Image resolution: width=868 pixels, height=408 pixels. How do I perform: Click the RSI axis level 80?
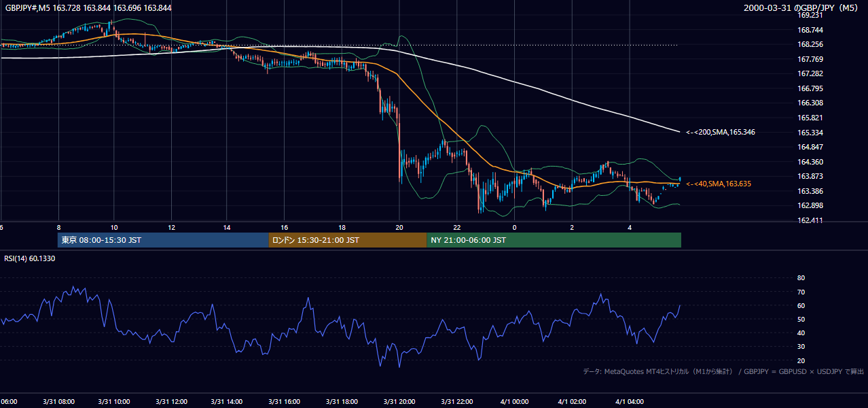click(x=801, y=278)
